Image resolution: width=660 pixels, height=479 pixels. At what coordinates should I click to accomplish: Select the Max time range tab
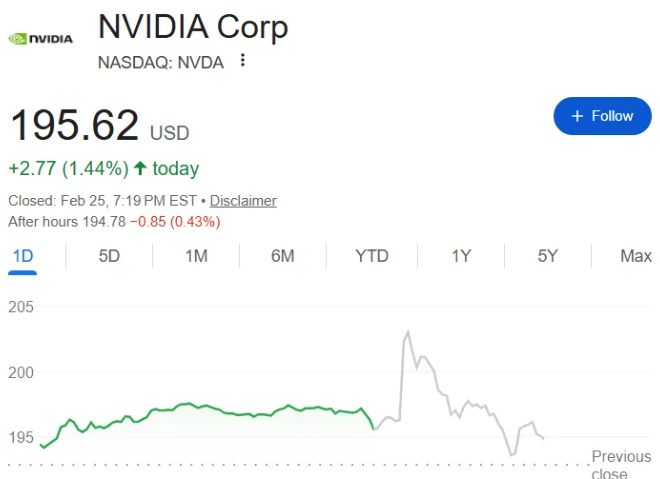(635, 256)
